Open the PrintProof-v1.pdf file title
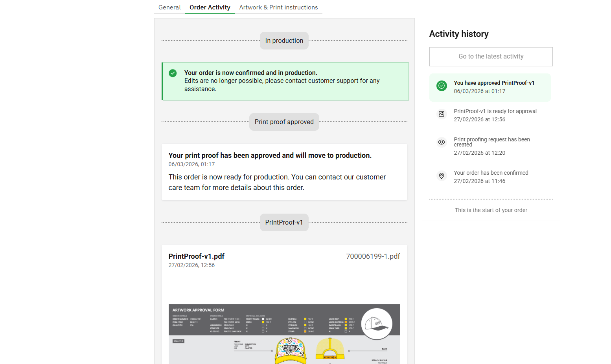 [x=197, y=256]
